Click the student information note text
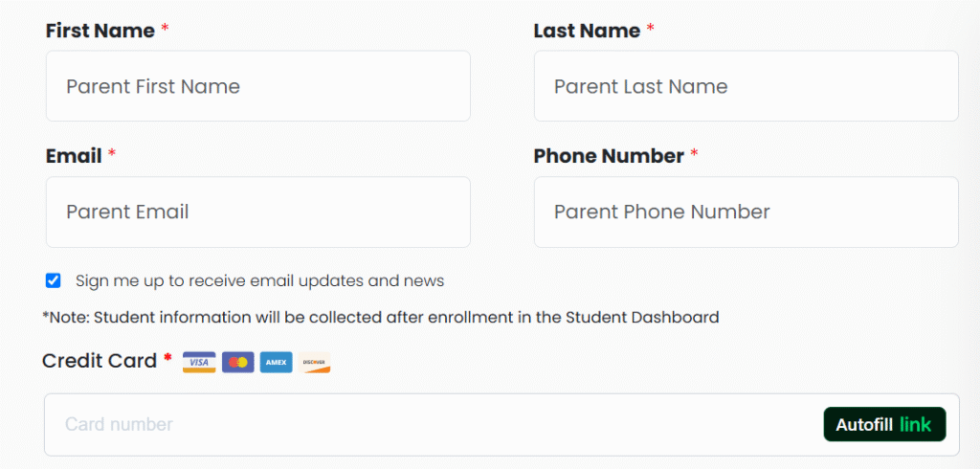The height and width of the screenshot is (469, 980). [380, 317]
